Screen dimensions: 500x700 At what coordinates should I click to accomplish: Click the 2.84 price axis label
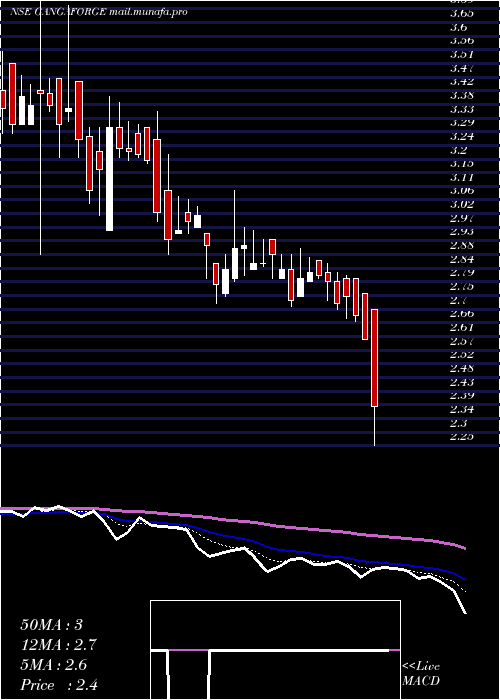(462, 259)
